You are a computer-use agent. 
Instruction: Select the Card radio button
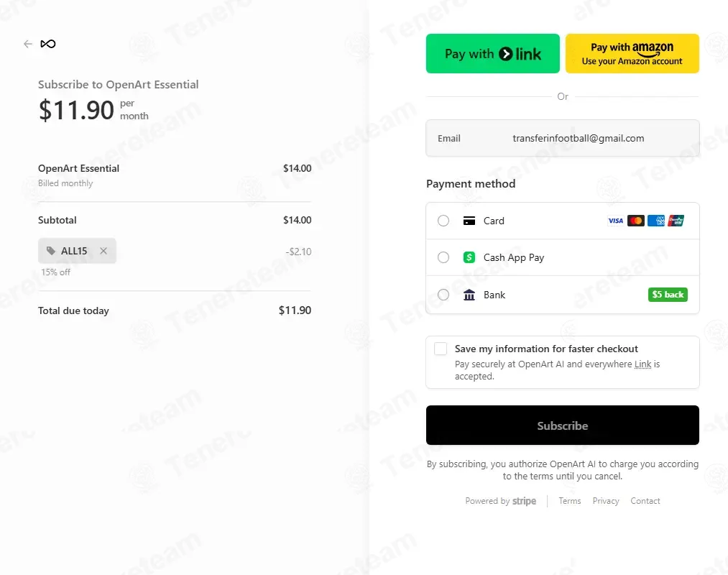pyautogui.click(x=443, y=221)
